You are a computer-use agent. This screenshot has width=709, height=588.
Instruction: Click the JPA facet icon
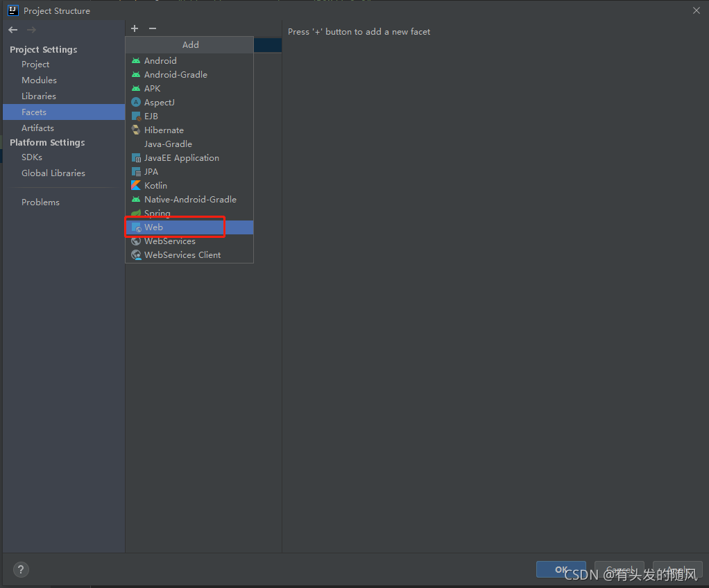[x=136, y=172]
